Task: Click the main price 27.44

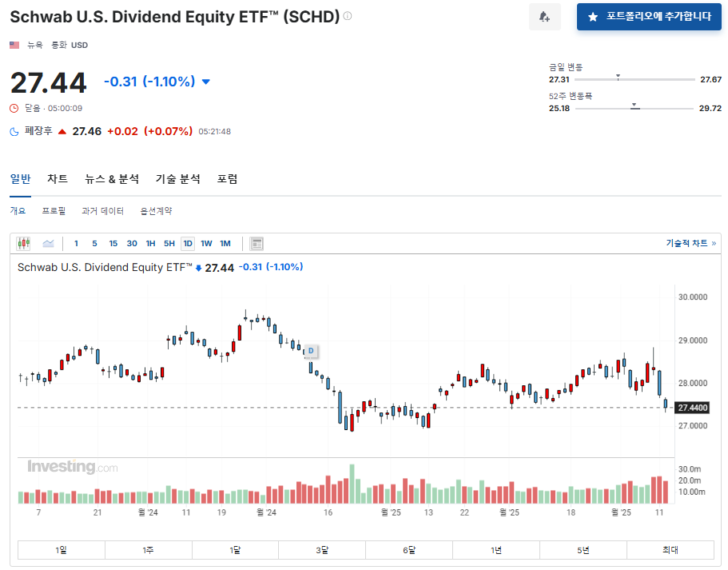Action: tap(48, 82)
